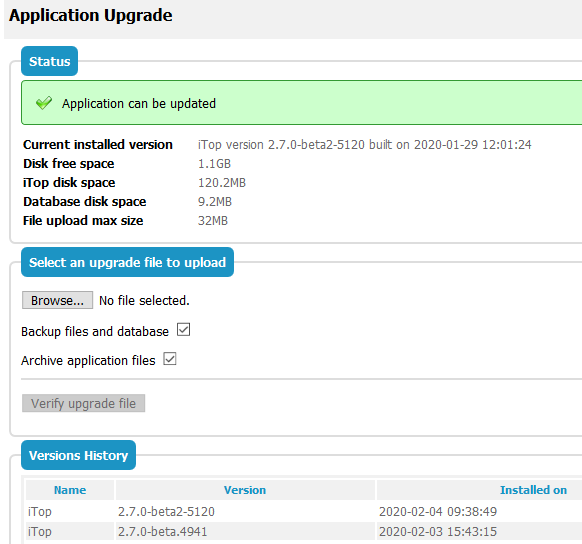Click the File upload max size 32MB value
The height and width of the screenshot is (544, 582).
point(213,221)
